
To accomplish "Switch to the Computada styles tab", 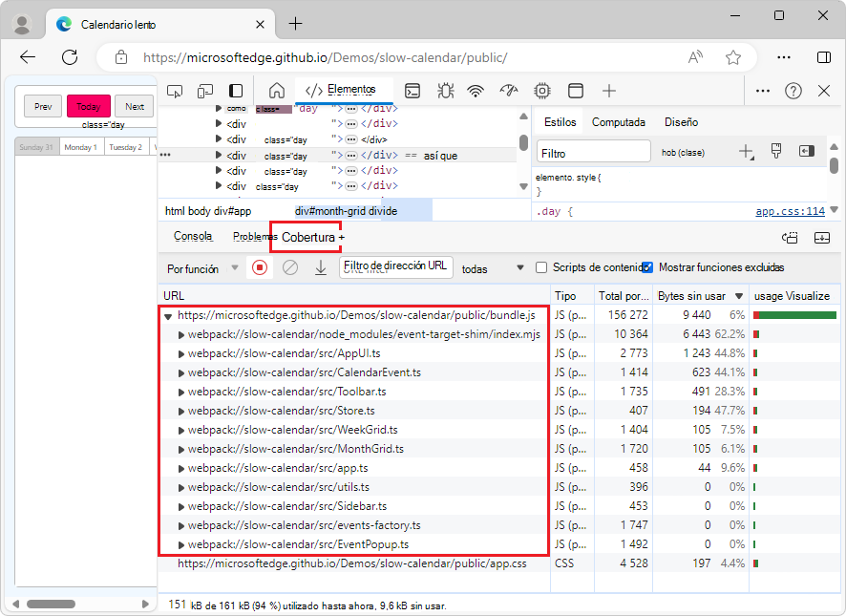I will 618,122.
